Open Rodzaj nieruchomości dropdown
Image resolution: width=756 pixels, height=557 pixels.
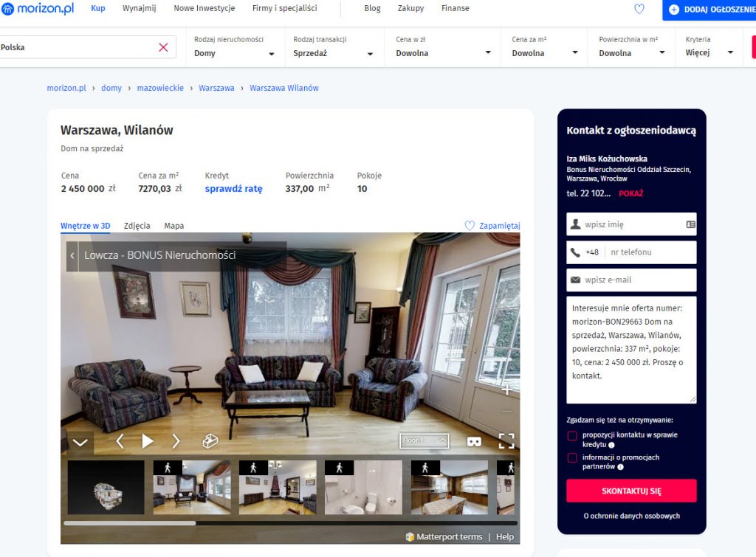[234, 53]
